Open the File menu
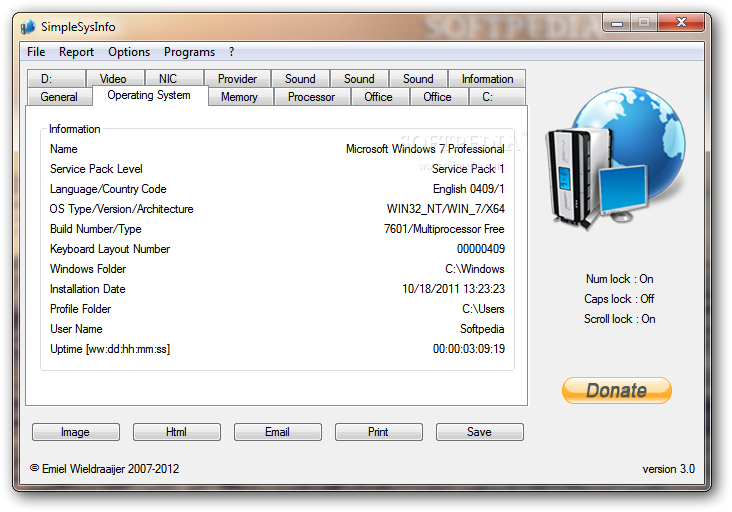Viewport: 732px width, 512px height. pos(36,52)
